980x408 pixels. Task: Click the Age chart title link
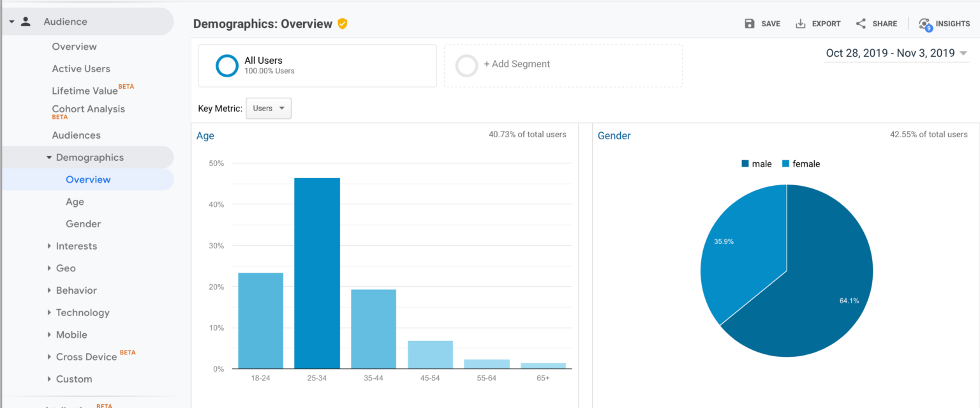tap(205, 136)
